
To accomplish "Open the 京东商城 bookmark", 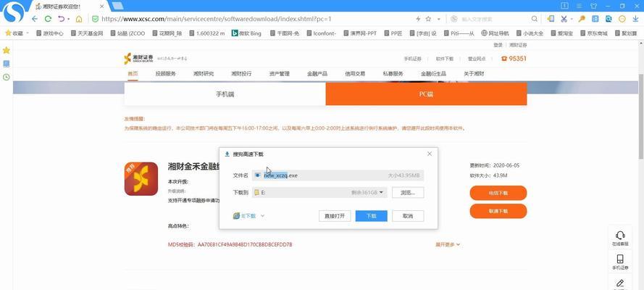I will [x=593, y=33].
